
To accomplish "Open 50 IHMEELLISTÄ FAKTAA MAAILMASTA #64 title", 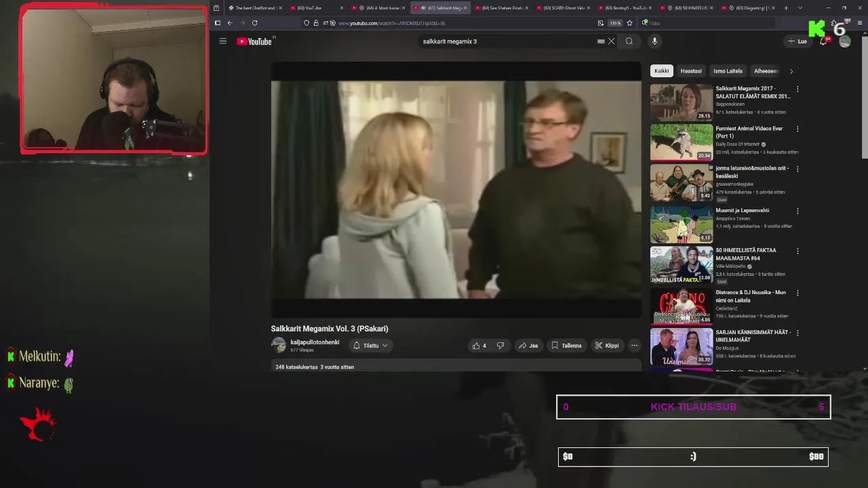I will click(746, 254).
